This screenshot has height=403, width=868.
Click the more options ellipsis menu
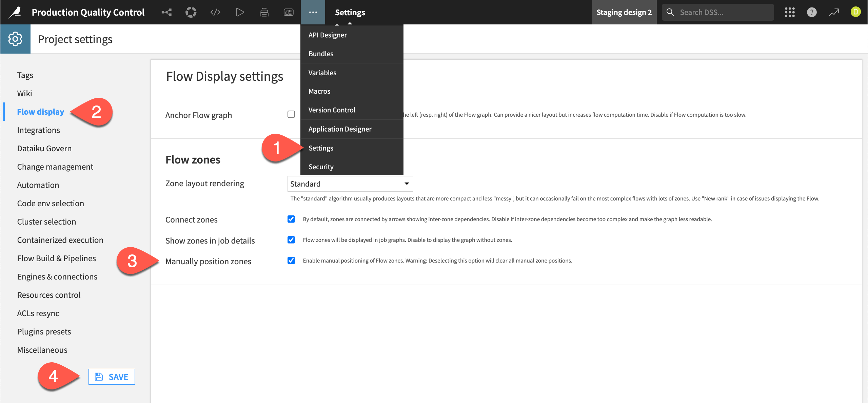pyautogui.click(x=313, y=12)
